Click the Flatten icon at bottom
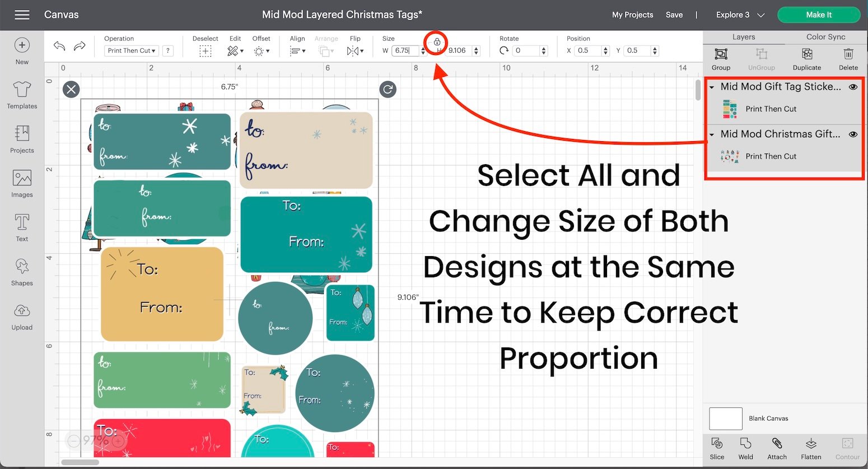 tap(810, 444)
